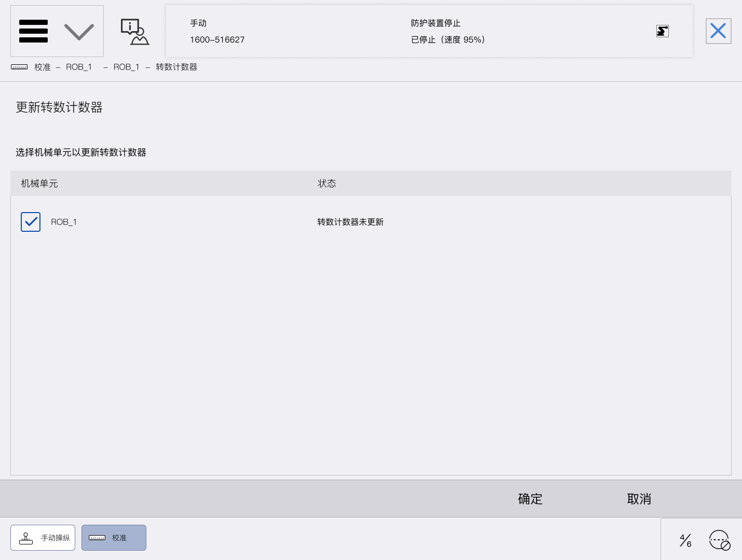Click the 防护装置停止 status text
The image size is (742, 560).
pyautogui.click(x=435, y=23)
